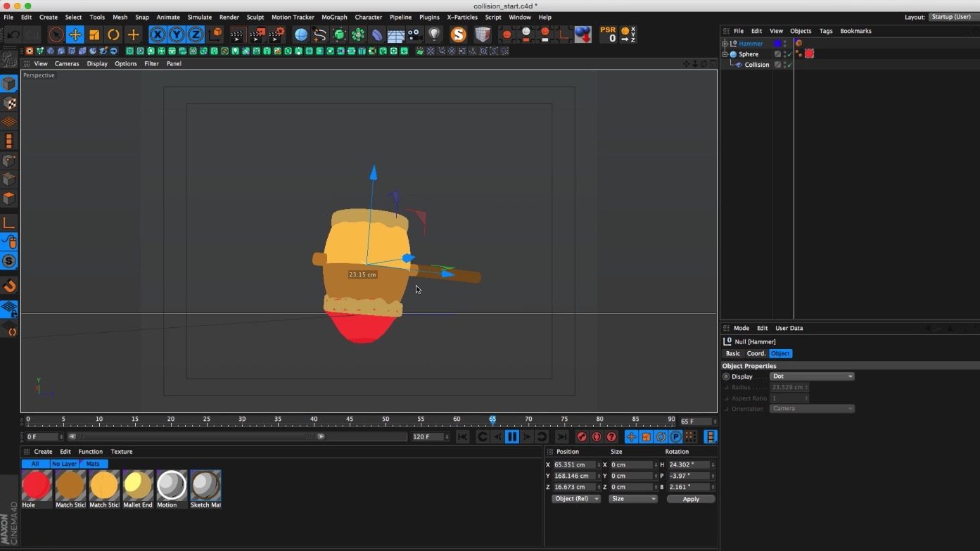The width and height of the screenshot is (980, 551).
Task: Open the Size mode dropdown
Action: pos(633,499)
